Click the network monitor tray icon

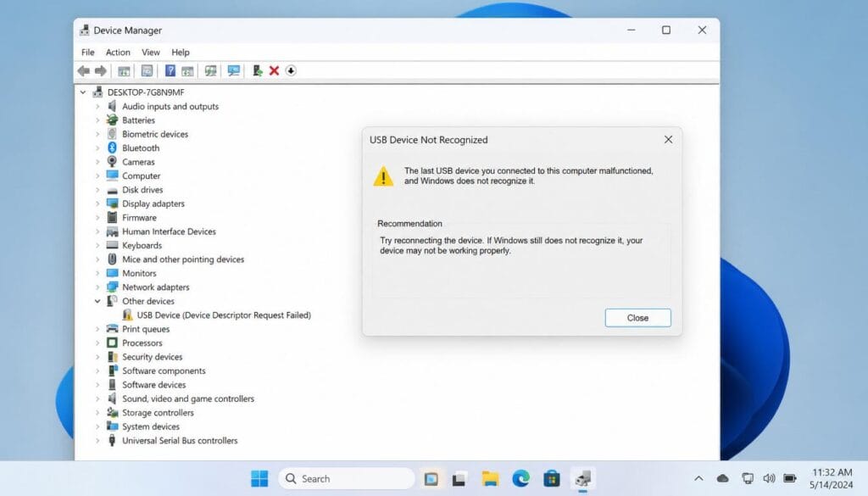pyautogui.click(x=748, y=478)
